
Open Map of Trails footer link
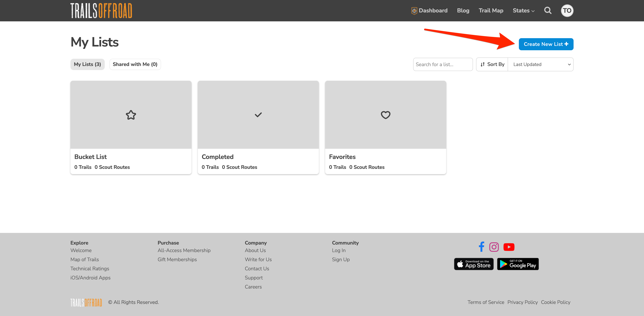[x=84, y=260]
